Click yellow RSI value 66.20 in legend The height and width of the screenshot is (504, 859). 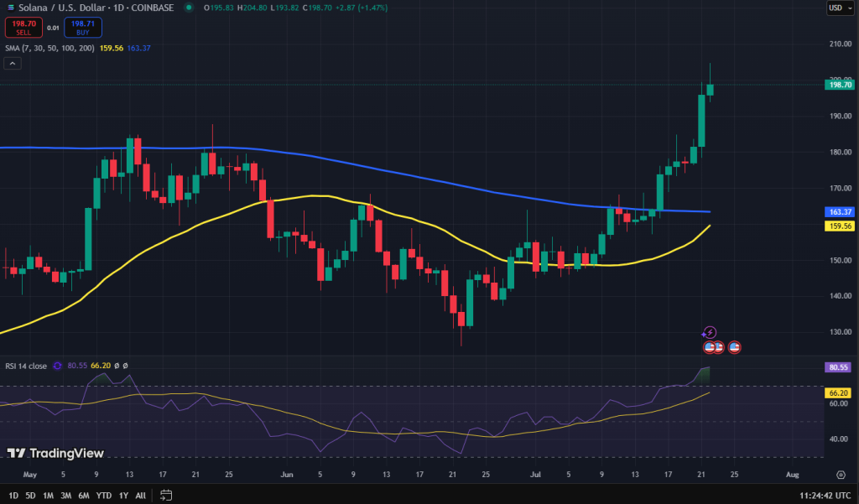click(x=101, y=366)
